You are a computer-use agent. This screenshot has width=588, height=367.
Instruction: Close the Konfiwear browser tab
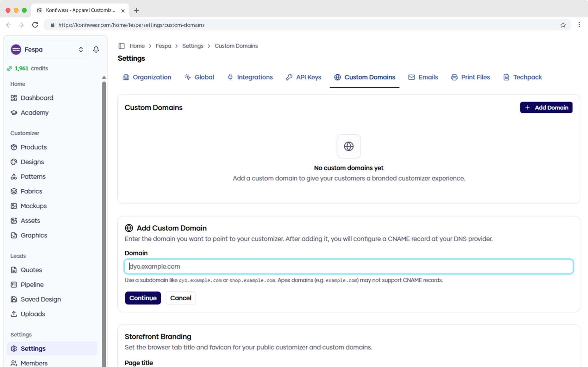point(123,11)
